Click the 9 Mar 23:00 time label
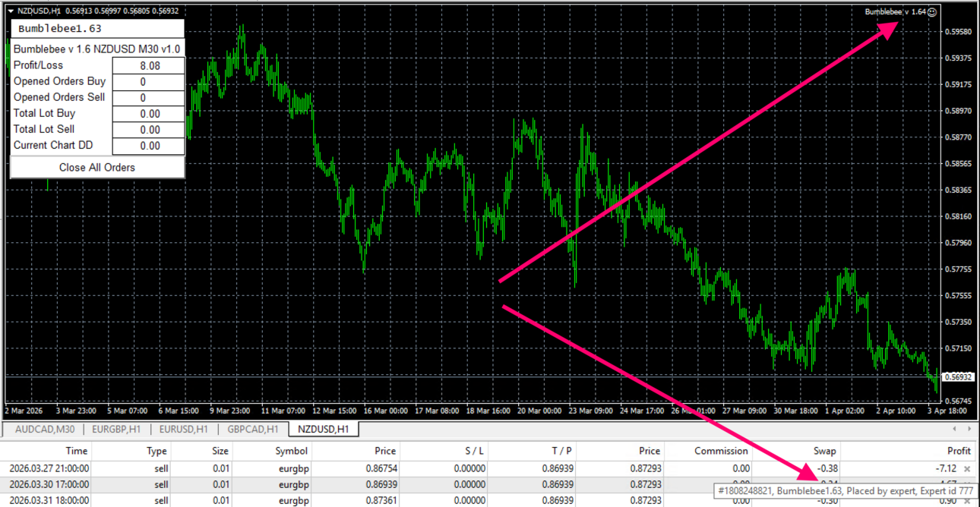Screen dimensions: 980x507 point(229,411)
